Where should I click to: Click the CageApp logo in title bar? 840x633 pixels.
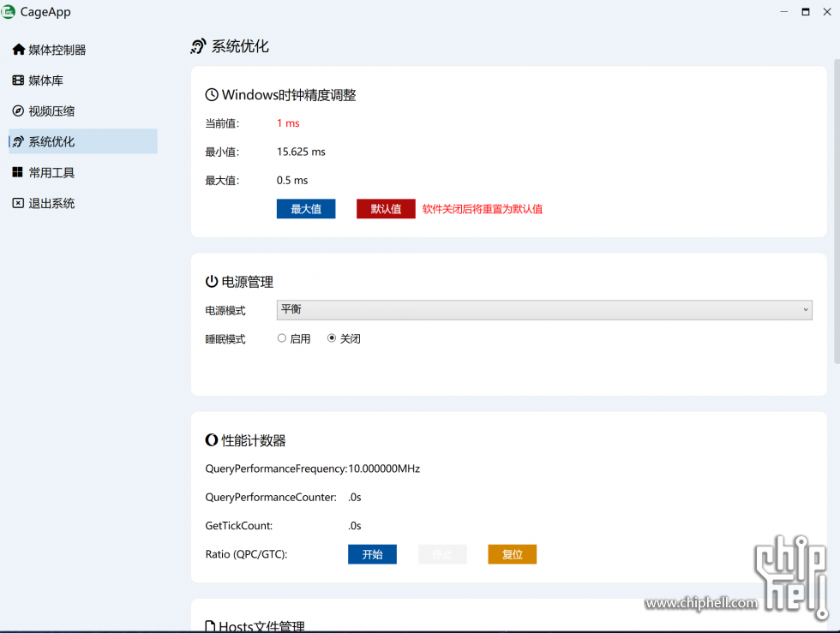coord(8,11)
